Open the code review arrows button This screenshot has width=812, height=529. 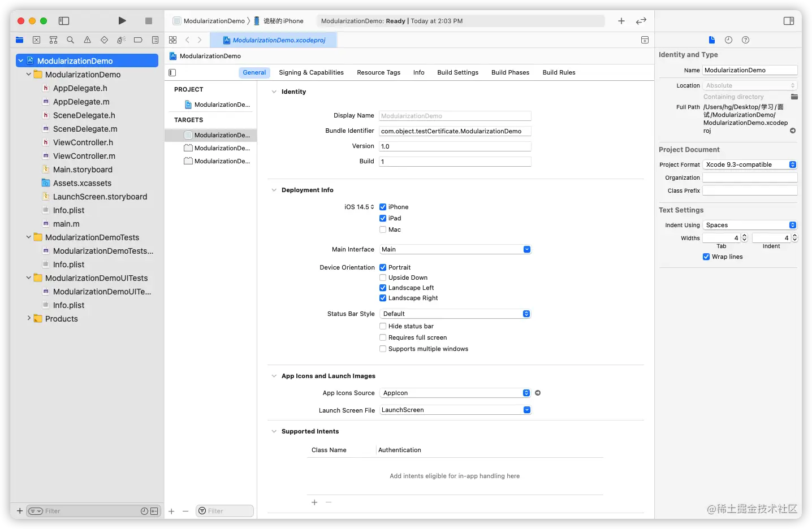[641, 21]
